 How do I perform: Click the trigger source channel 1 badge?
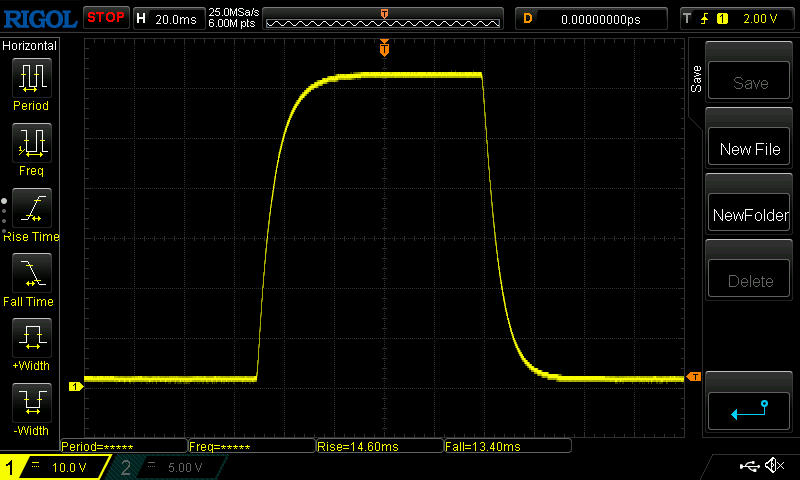click(x=722, y=19)
